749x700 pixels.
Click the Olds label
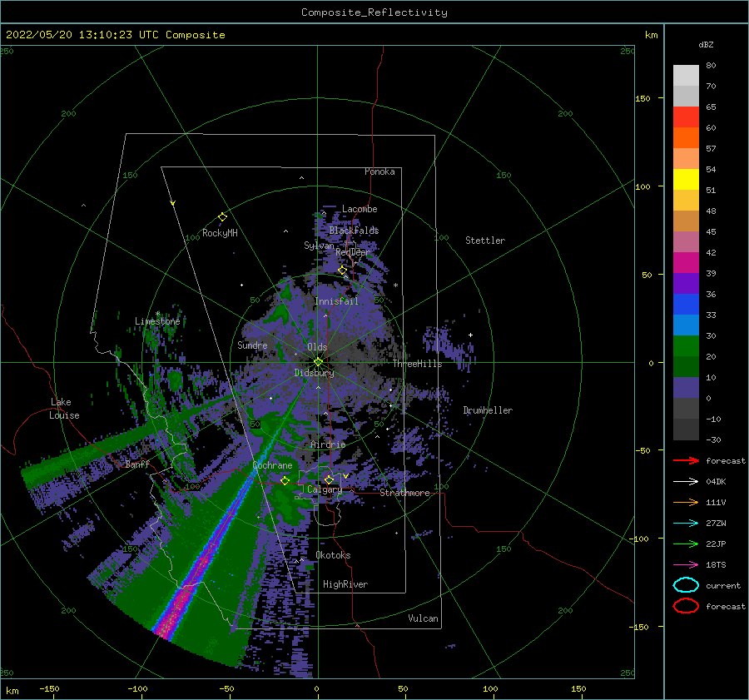click(317, 347)
